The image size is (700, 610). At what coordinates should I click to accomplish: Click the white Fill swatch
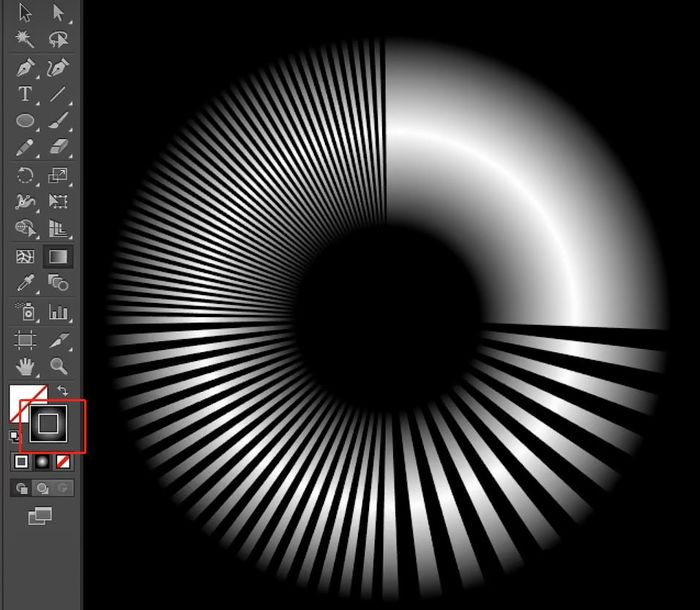click(x=18, y=400)
